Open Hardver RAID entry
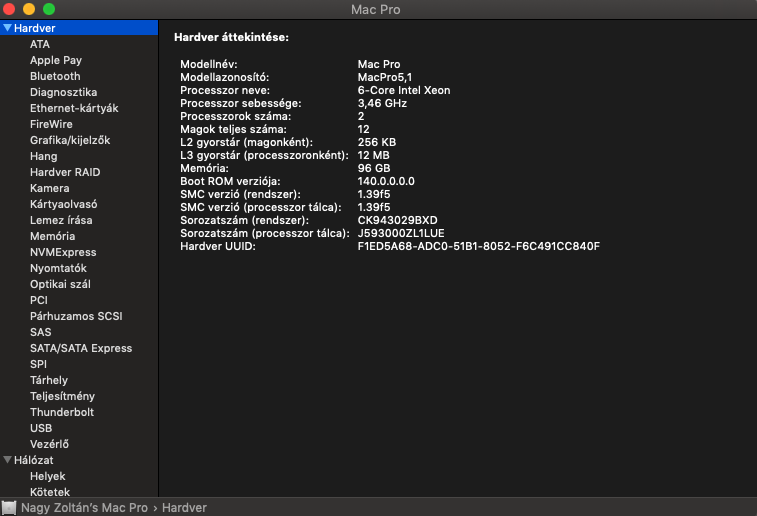This screenshot has height=516, width=757. tap(65, 172)
